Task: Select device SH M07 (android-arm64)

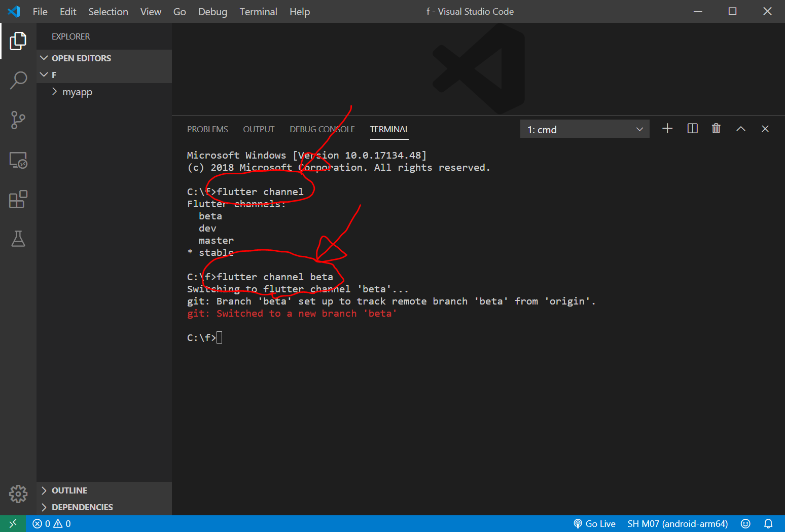Action: (x=677, y=523)
